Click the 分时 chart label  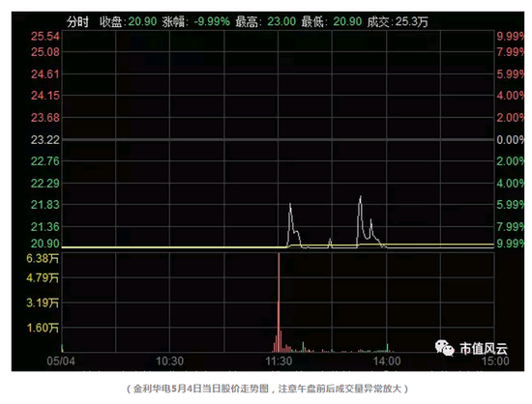[x=77, y=22]
